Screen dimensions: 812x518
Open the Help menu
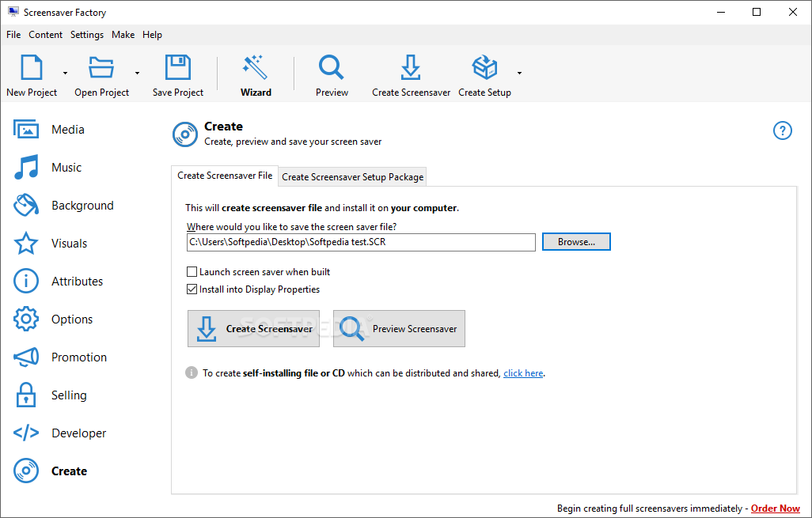(152, 35)
